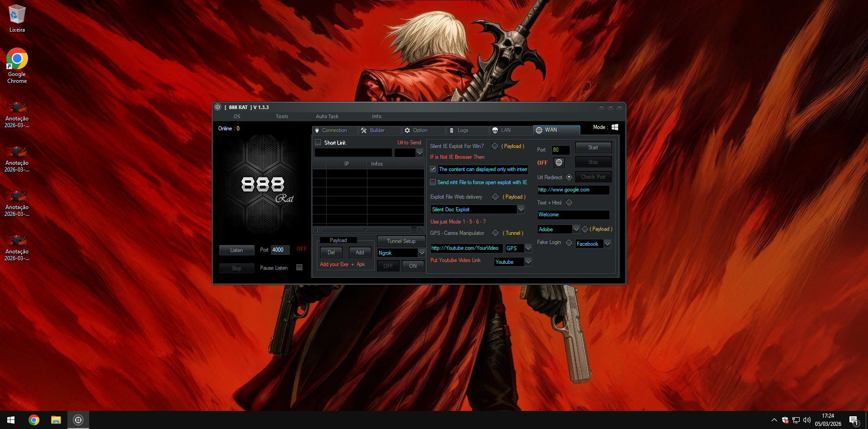
Task: Uncheck the 'content can displayed' checkbox
Action: [x=433, y=169]
